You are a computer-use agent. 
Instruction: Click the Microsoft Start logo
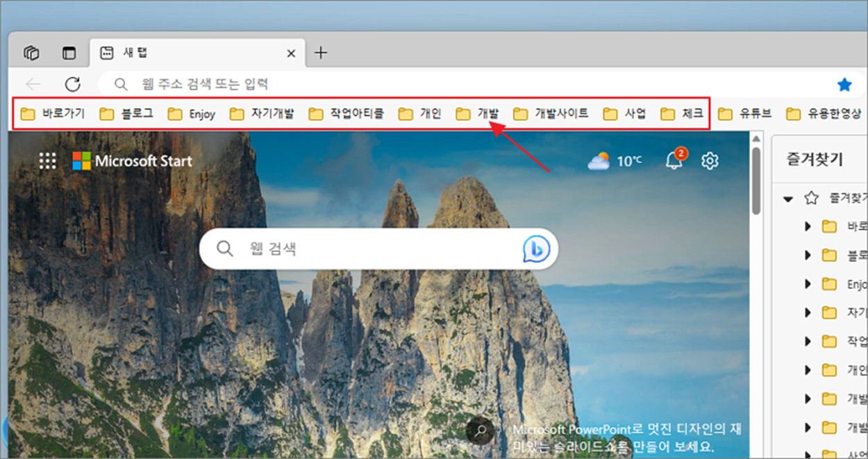click(132, 161)
